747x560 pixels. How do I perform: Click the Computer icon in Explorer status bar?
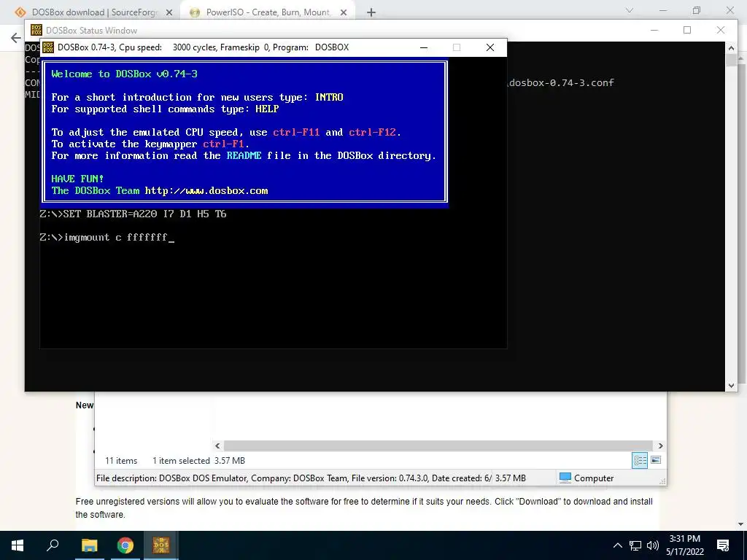pos(565,478)
